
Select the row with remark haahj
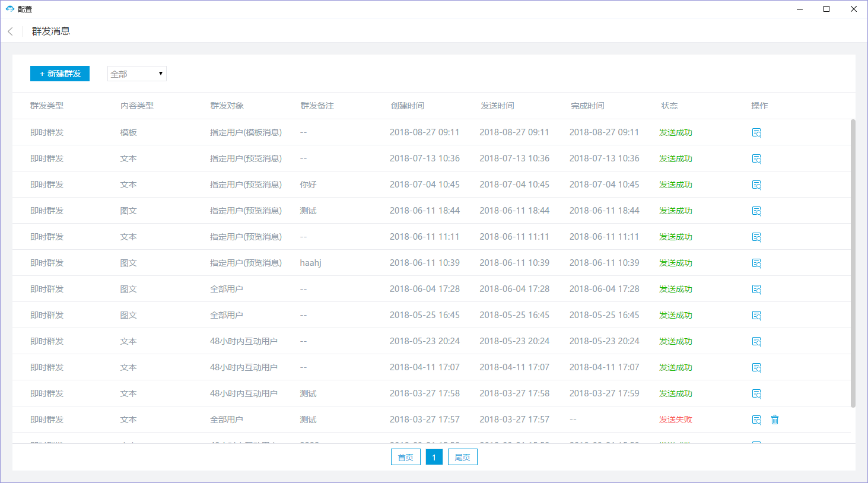point(310,263)
